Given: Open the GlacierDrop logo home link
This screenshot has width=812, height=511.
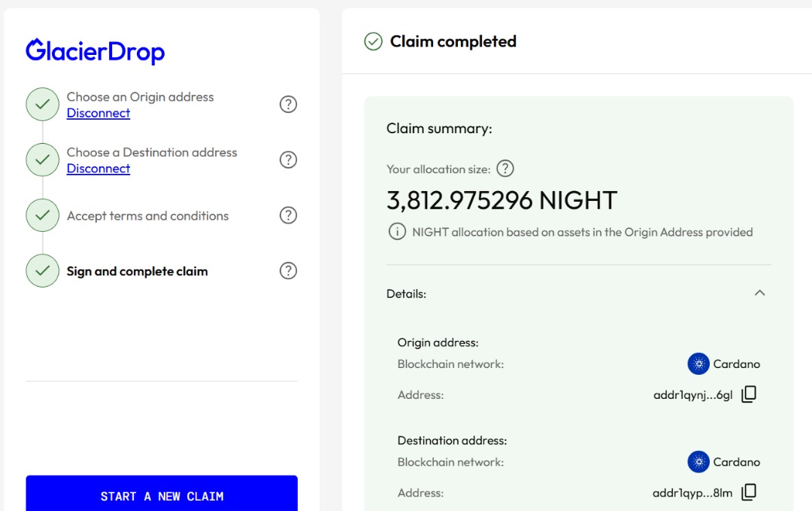Looking at the screenshot, I should point(95,51).
